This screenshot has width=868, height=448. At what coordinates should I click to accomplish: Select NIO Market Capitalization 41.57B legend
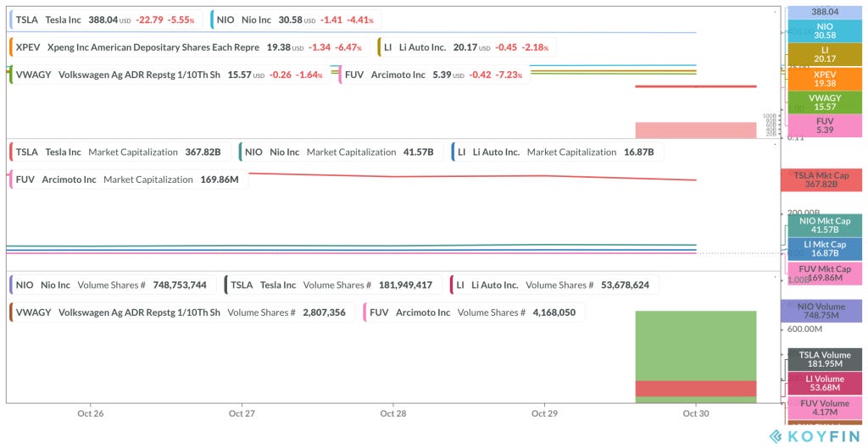[x=341, y=152]
